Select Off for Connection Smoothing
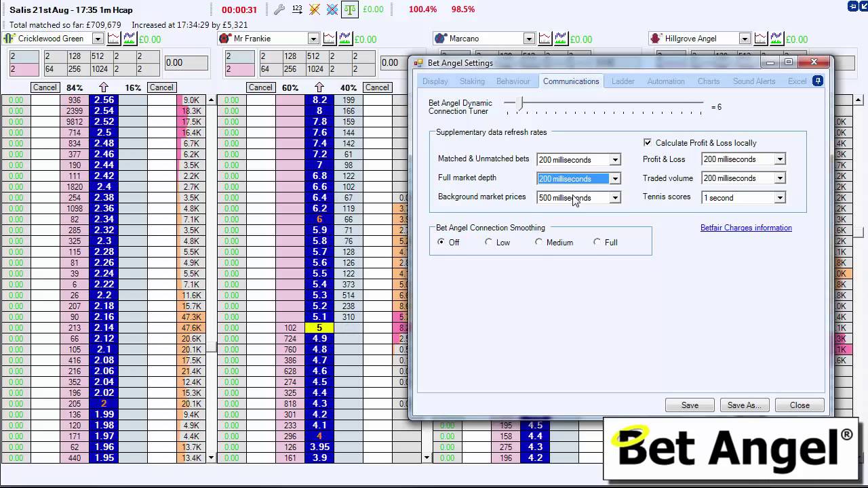This screenshot has width=868, height=488. pyautogui.click(x=441, y=242)
